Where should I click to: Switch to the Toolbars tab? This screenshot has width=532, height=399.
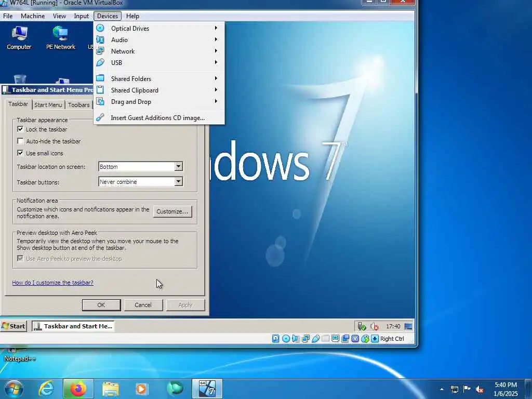coord(79,105)
